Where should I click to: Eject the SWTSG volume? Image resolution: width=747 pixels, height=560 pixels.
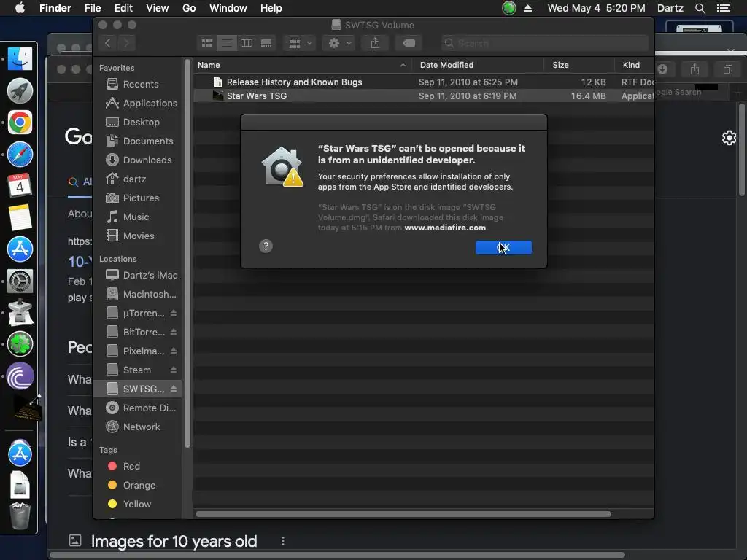(x=174, y=389)
